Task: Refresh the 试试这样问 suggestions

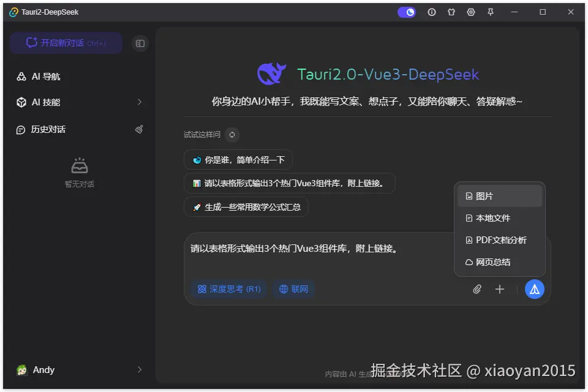Action: coord(232,135)
